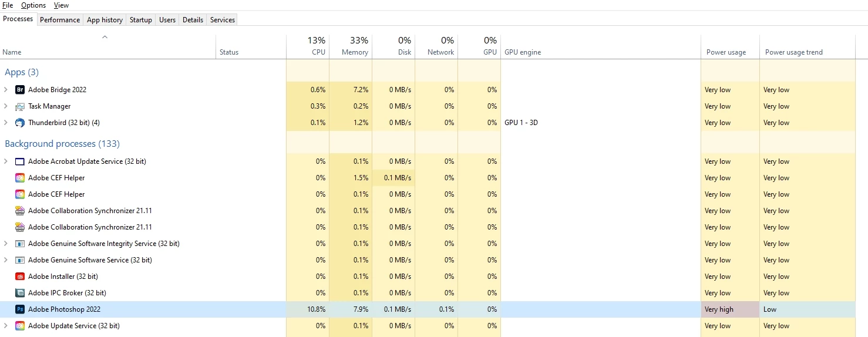The width and height of the screenshot is (868, 337).
Task: Open the Options menu
Action: pos(33,5)
